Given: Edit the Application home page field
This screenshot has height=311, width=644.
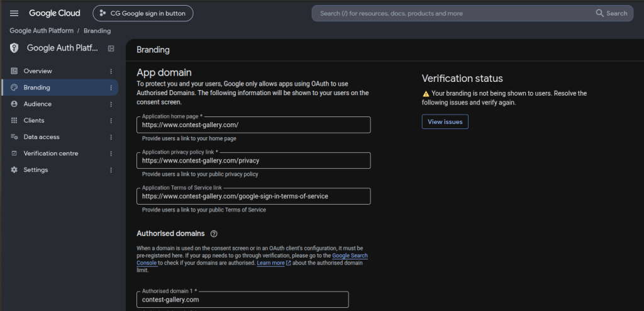Looking at the screenshot, I should coord(253,125).
